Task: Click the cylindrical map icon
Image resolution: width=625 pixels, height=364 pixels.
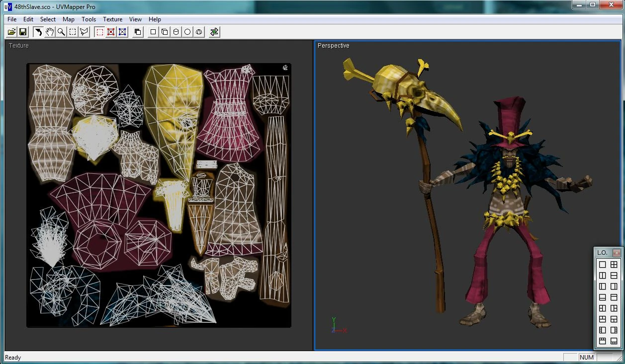Action: point(176,32)
